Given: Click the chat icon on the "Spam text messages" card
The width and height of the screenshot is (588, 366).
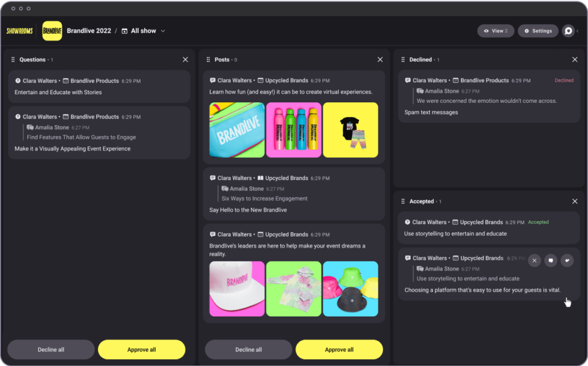Looking at the screenshot, I should (x=408, y=80).
